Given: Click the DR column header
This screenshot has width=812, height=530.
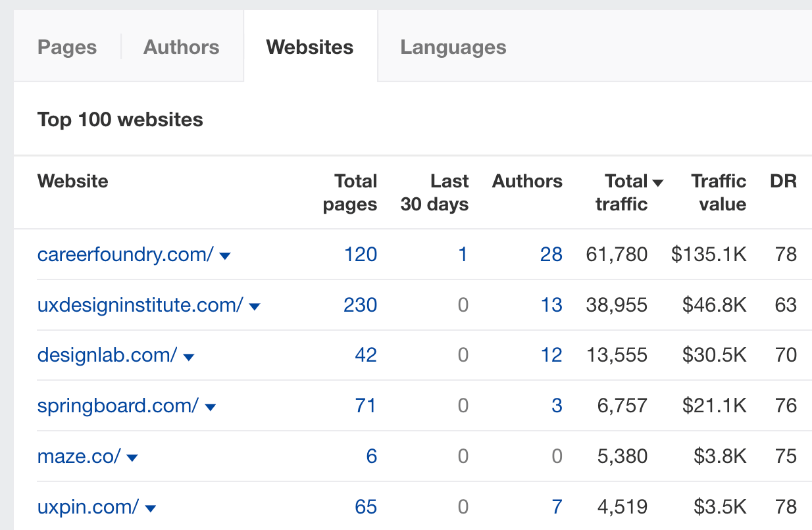Looking at the screenshot, I should pyautogui.click(x=783, y=181).
